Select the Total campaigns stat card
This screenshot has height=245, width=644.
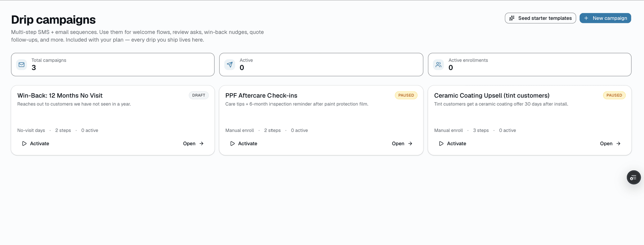coord(113,64)
